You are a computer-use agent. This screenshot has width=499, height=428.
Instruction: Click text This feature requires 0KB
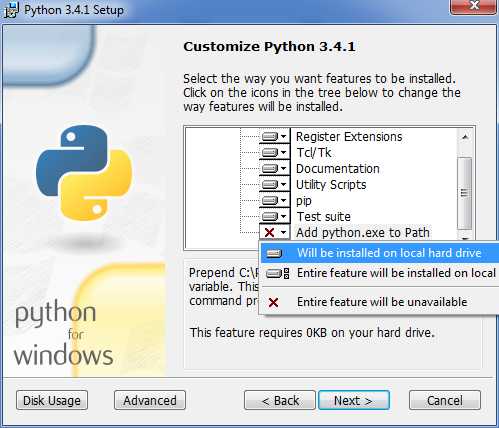[x=312, y=332]
